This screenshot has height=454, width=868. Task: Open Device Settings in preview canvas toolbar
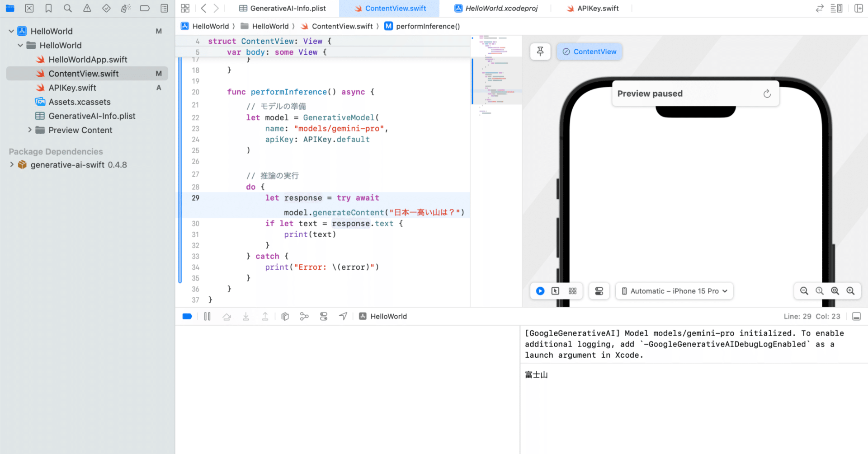(x=599, y=291)
